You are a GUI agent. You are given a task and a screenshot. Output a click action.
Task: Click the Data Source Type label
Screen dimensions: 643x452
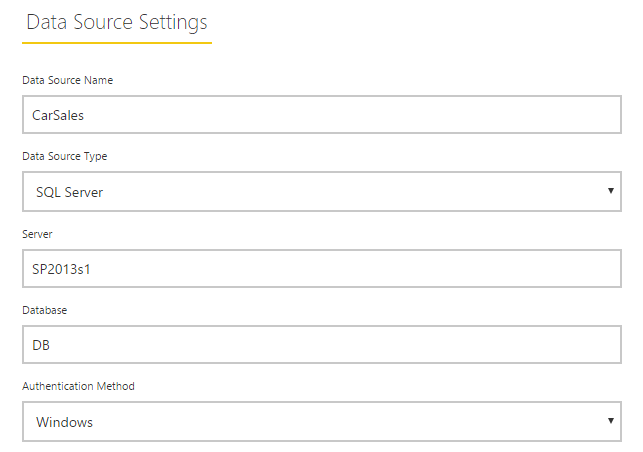coord(65,157)
